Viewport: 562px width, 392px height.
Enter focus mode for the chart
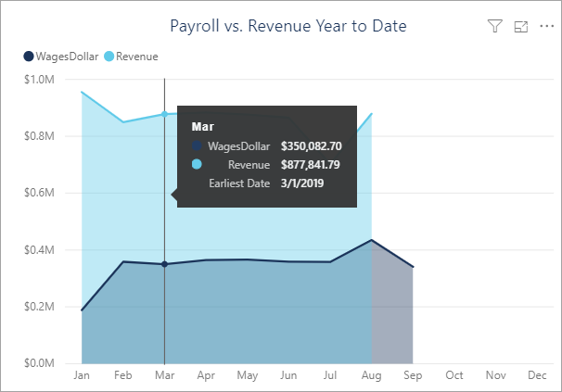tap(520, 27)
